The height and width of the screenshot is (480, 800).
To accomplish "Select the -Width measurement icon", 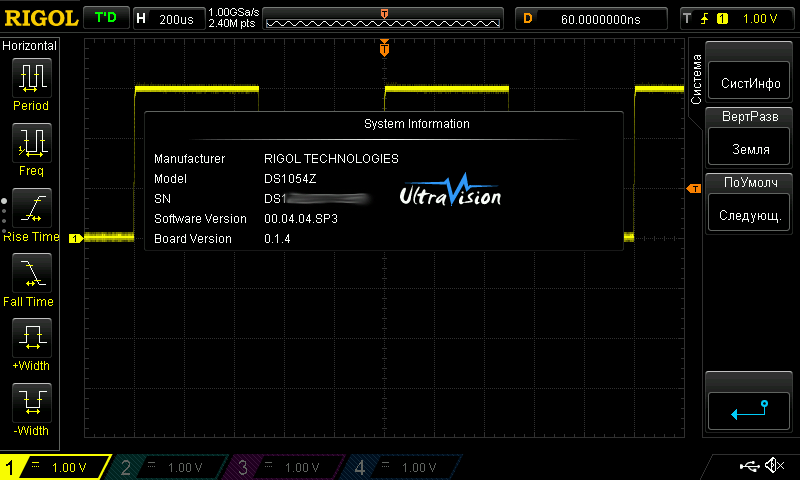I will tap(32, 402).
